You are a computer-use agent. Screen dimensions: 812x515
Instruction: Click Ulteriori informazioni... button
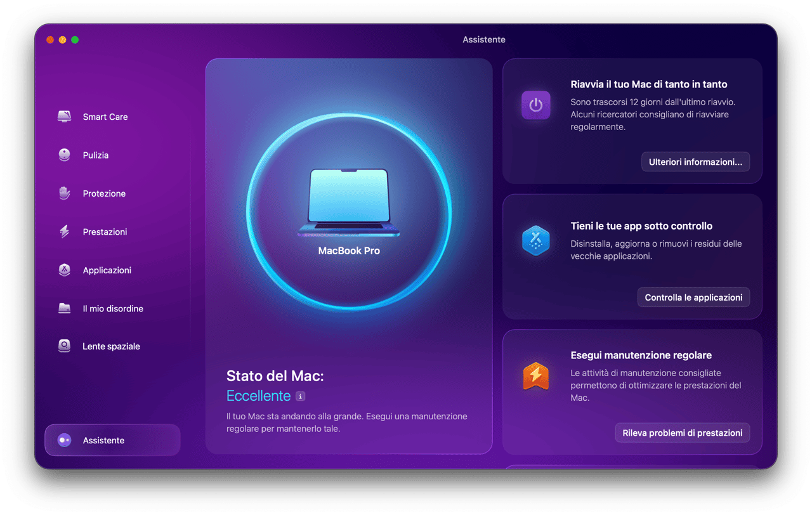click(695, 162)
